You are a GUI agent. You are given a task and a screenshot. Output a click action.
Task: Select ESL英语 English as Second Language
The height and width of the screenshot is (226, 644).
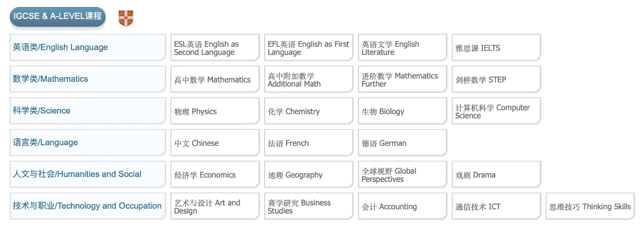point(215,47)
